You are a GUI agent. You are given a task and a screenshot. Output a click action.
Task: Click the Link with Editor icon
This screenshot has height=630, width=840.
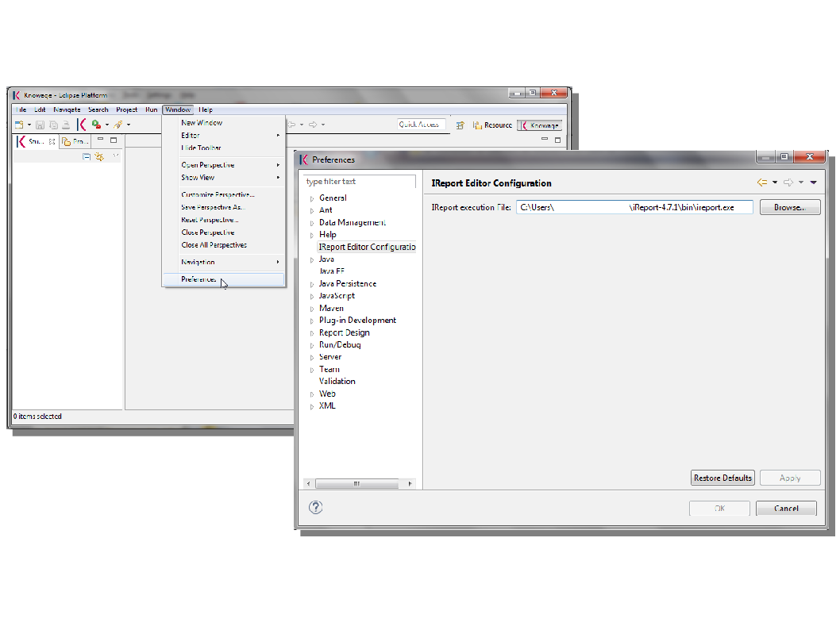[x=100, y=157]
